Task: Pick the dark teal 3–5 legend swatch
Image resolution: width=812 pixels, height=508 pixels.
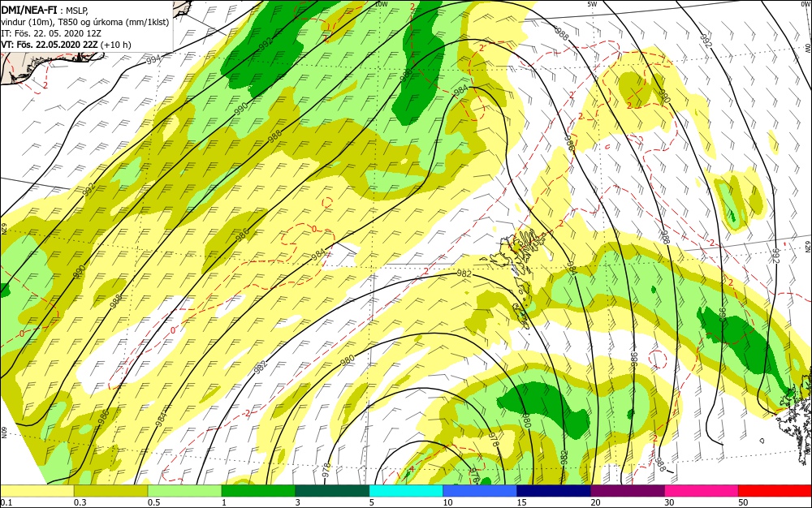Action: [332, 491]
